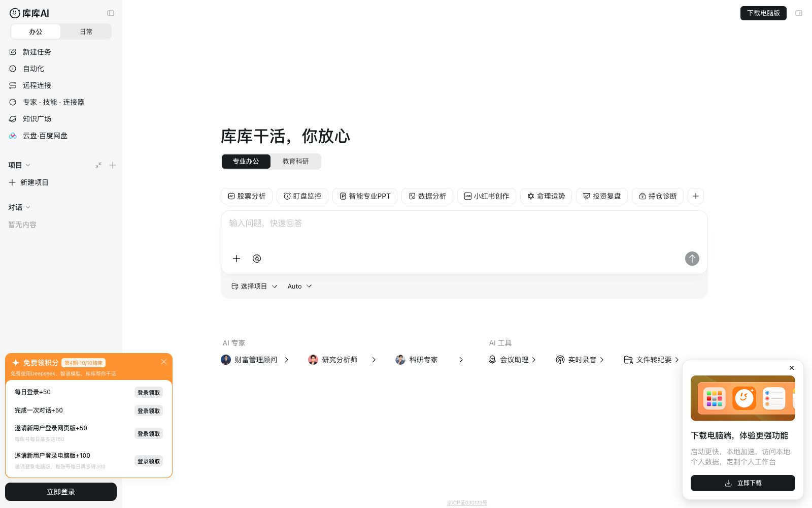Select the 小红书创作 shortcut
This screenshot has width=812, height=508.
click(487, 196)
